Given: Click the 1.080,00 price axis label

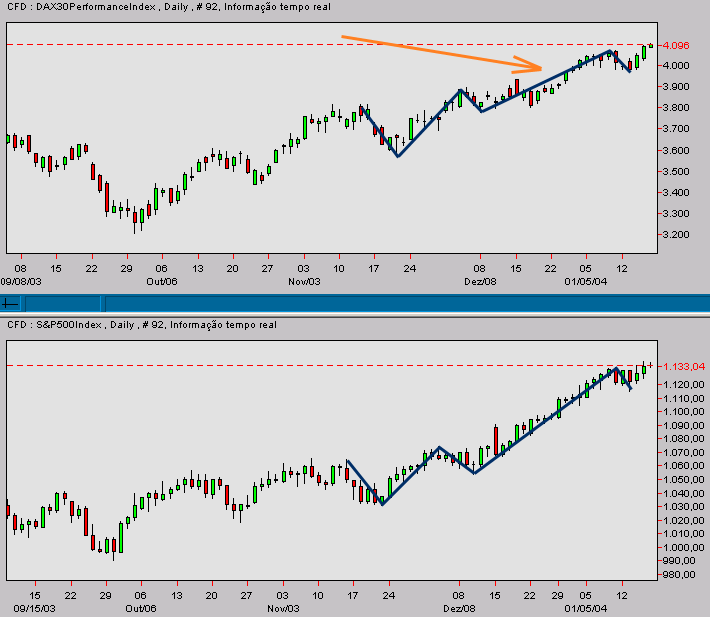Looking at the screenshot, I should point(683,439).
